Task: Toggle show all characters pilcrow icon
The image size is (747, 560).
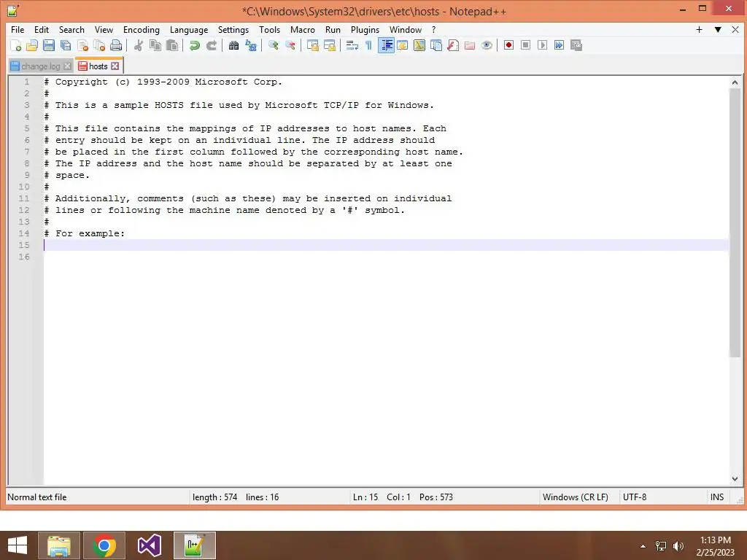Action: coord(368,45)
